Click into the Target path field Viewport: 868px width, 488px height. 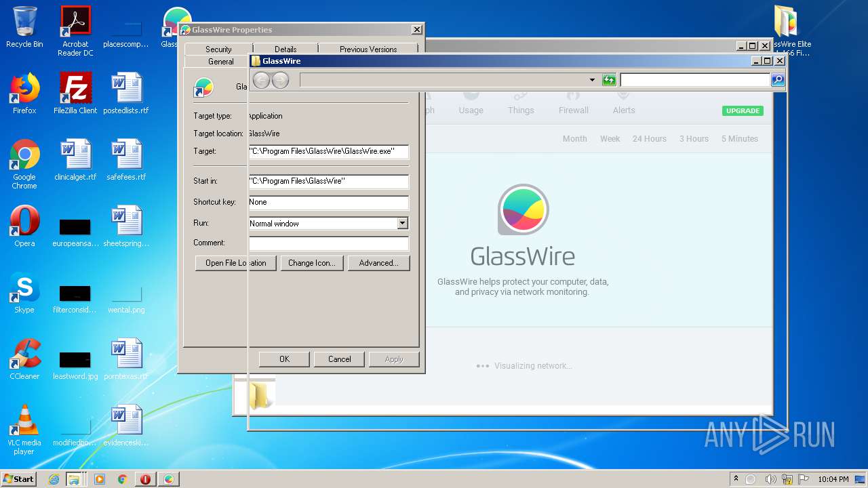328,152
